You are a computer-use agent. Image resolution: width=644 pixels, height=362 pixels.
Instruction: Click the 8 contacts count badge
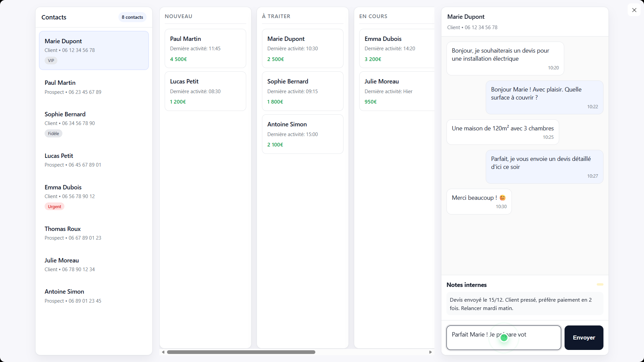click(x=132, y=17)
